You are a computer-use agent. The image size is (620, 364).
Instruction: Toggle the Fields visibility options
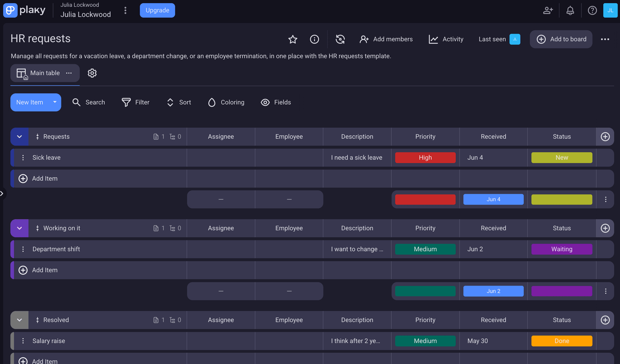coord(276,102)
